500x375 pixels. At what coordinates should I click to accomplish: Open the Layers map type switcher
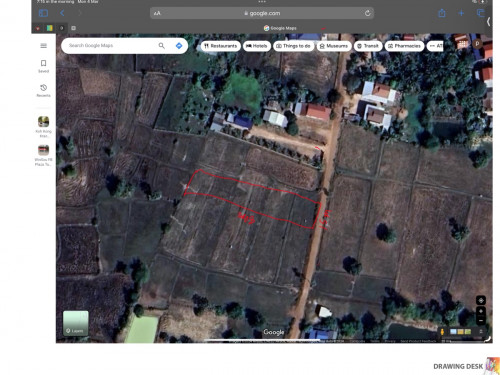pyautogui.click(x=76, y=323)
